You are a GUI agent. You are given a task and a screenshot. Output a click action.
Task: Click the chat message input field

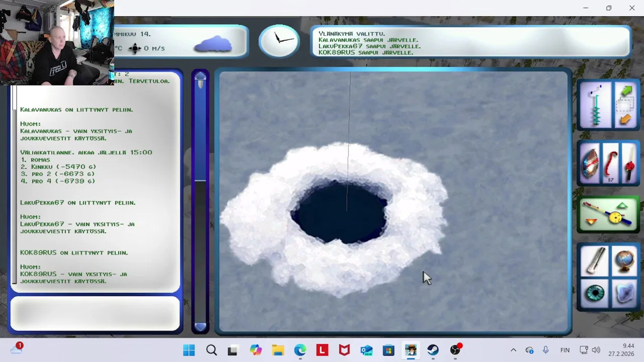click(95, 314)
